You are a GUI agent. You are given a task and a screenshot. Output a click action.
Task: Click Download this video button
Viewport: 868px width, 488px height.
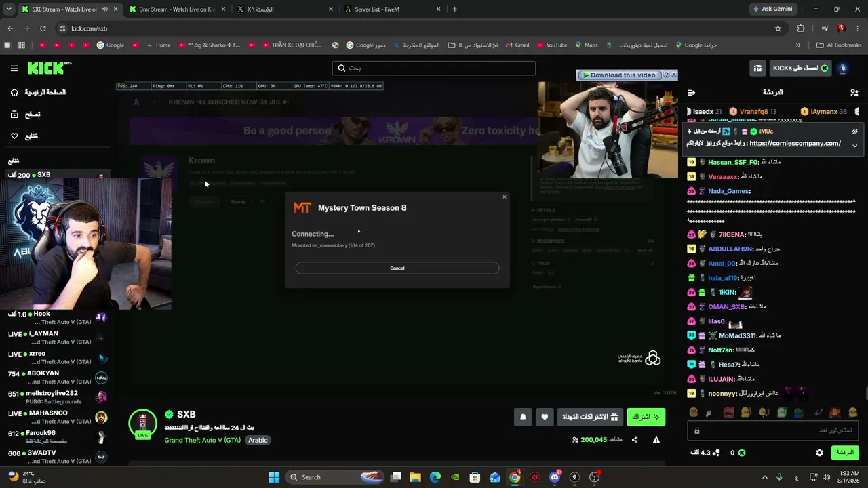coord(618,75)
